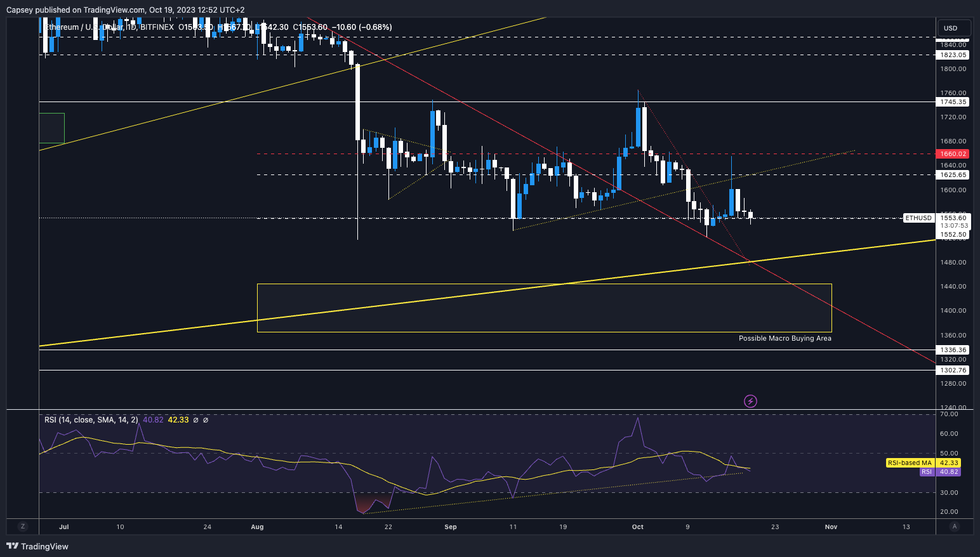Hide the RSI-based MA using its eye icon
Screen dimensions: 980x557
(x=206, y=420)
